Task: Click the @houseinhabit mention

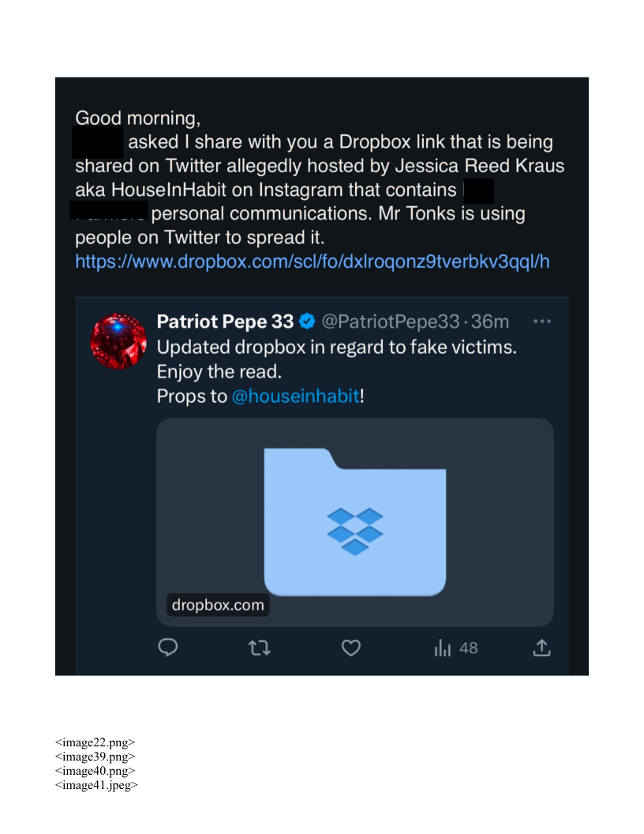Action: click(295, 396)
